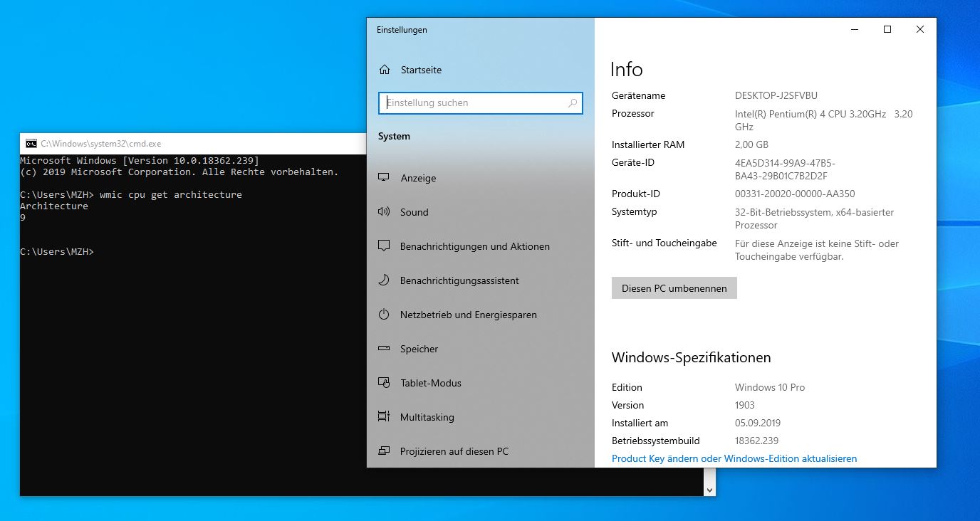This screenshot has width=980, height=521.
Task: Go to Benachrichtigungen und Aktionen
Action: coord(481,246)
